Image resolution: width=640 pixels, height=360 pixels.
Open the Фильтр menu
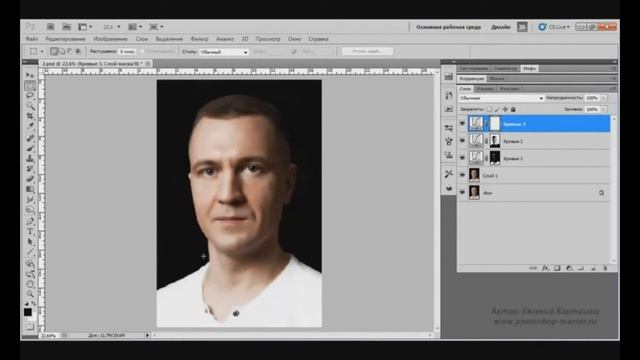(199, 39)
